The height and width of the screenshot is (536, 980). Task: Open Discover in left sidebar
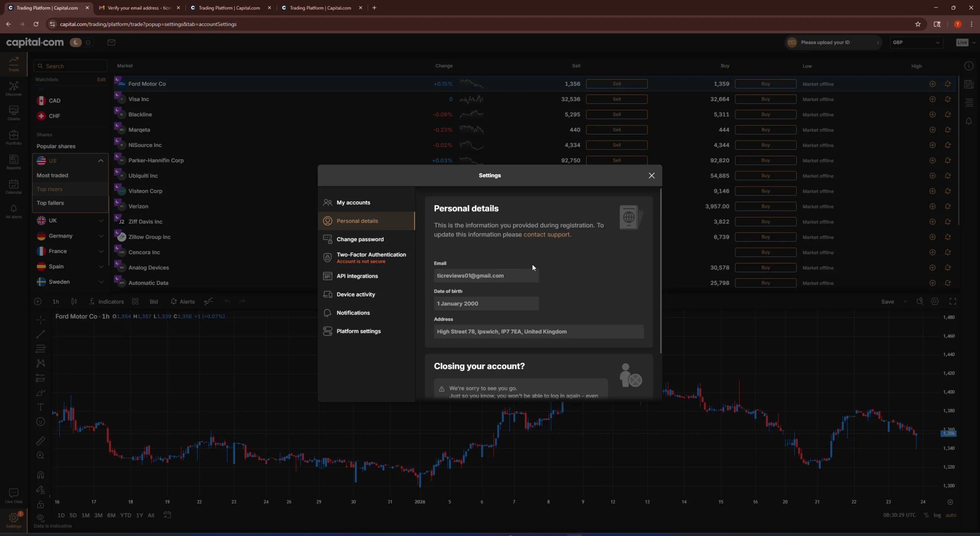click(14, 89)
